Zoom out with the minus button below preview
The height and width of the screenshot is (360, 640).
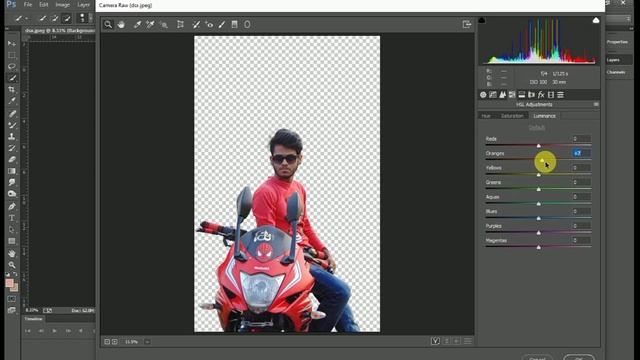click(x=107, y=342)
